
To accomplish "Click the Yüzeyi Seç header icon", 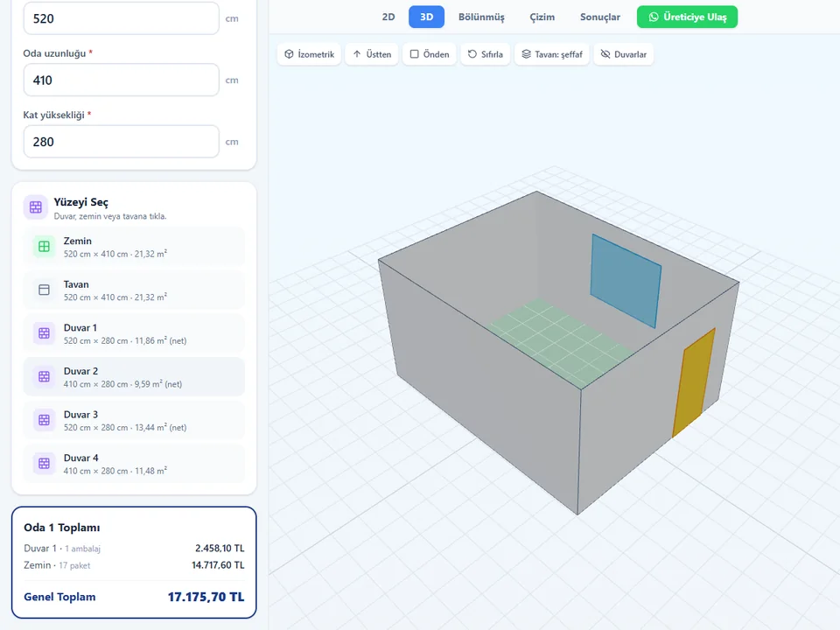I will click(x=36, y=207).
